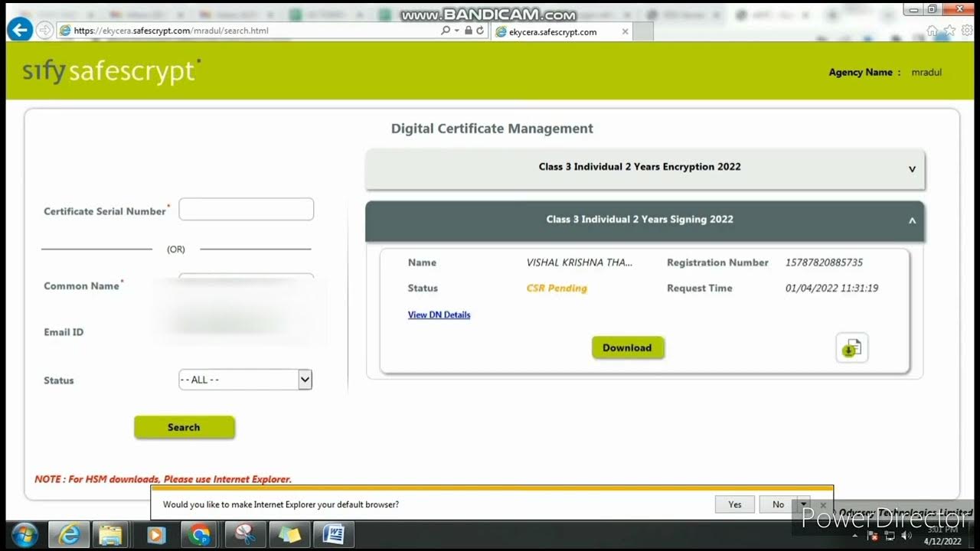Open Google Chrome icon in taskbar
This screenshot has width=980, height=551.
click(201, 535)
